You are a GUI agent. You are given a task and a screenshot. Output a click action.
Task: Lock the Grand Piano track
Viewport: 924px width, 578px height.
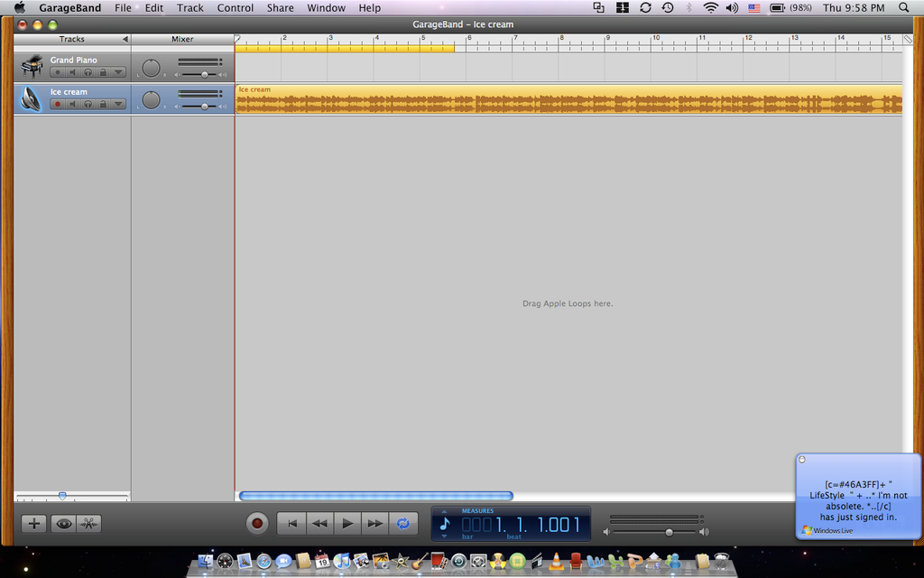(103, 72)
